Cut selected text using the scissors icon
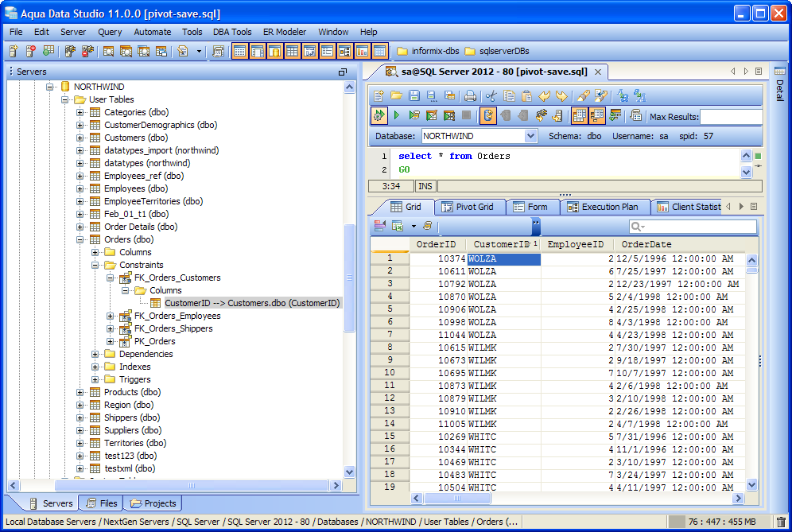 pyautogui.click(x=491, y=95)
